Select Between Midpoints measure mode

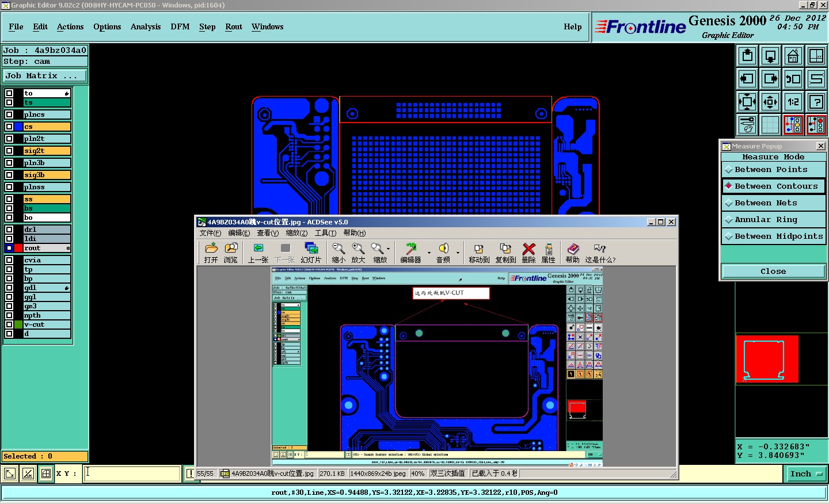(773, 236)
